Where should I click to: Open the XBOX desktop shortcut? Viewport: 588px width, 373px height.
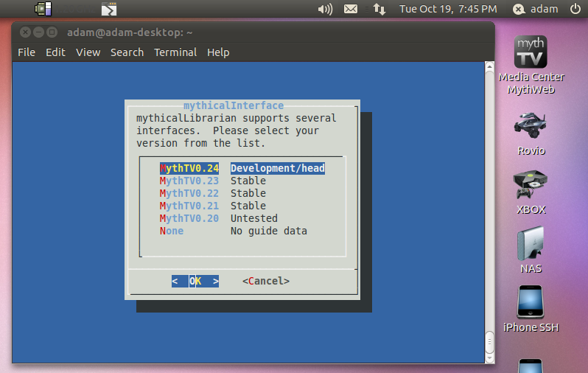pyautogui.click(x=531, y=192)
